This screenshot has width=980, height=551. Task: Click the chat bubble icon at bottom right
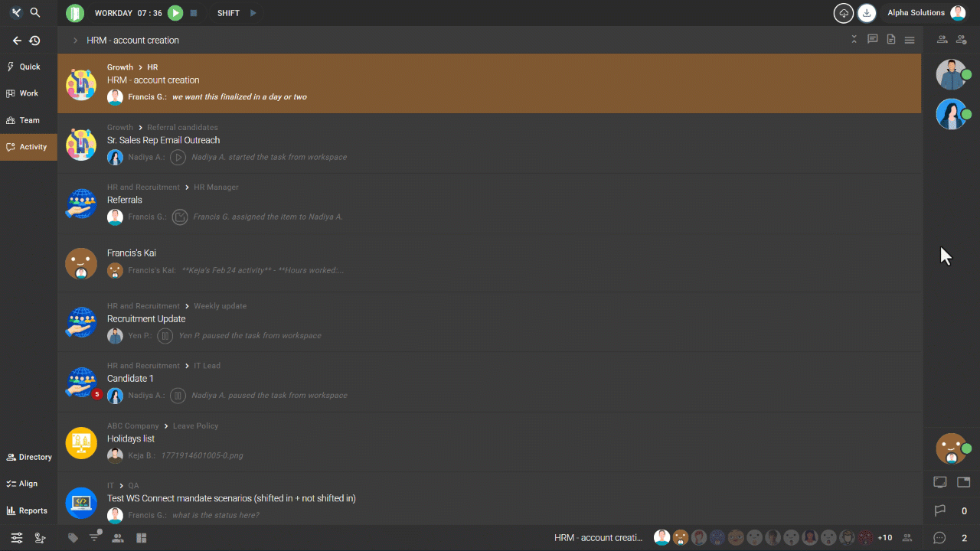click(940, 538)
